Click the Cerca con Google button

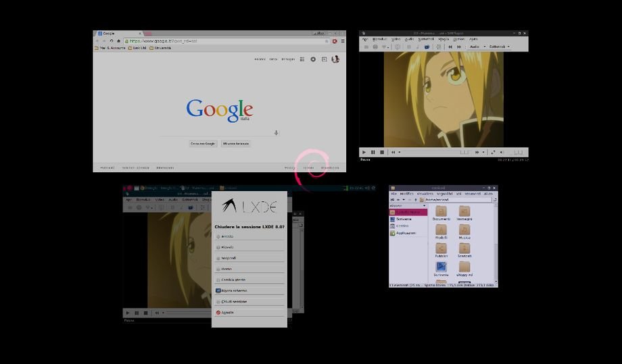point(203,144)
